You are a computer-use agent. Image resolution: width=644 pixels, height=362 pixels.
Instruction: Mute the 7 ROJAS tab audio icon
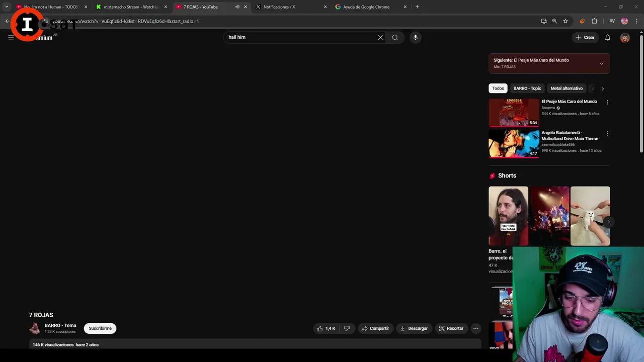click(x=237, y=7)
